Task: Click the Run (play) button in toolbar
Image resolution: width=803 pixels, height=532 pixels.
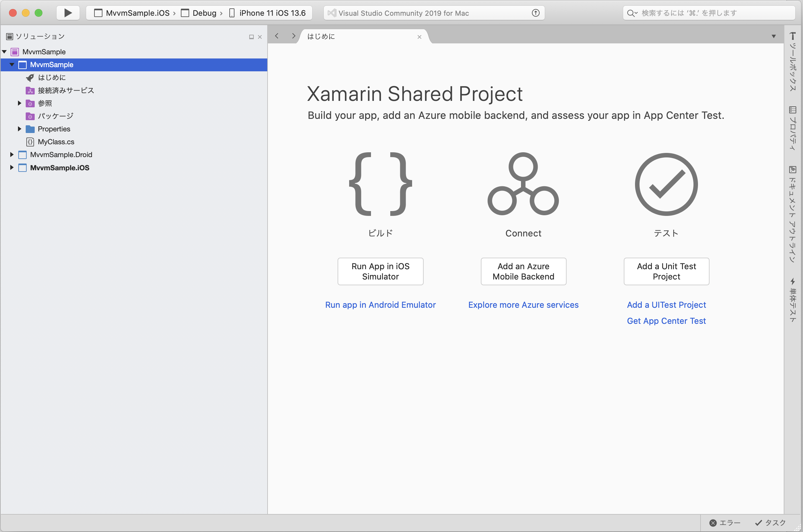Action: pos(68,13)
